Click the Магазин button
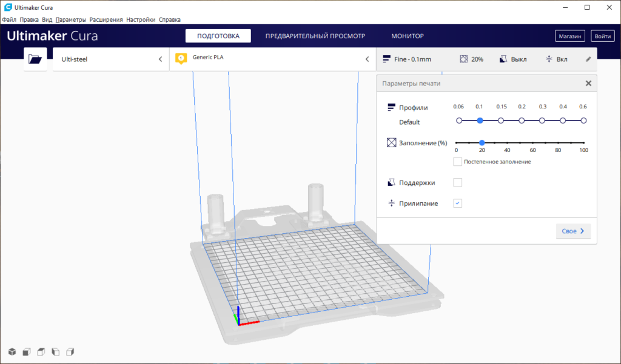621x364 pixels. click(570, 36)
